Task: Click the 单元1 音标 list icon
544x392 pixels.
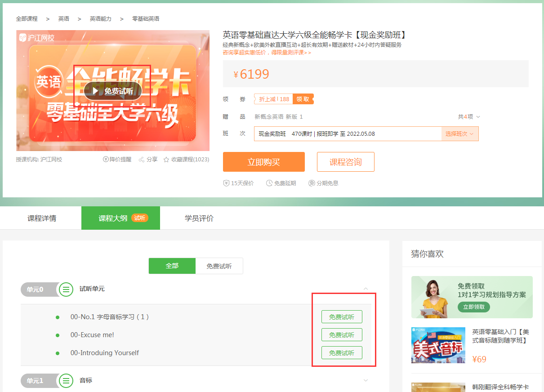Action: pyautogui.click(x=66, y=381)
